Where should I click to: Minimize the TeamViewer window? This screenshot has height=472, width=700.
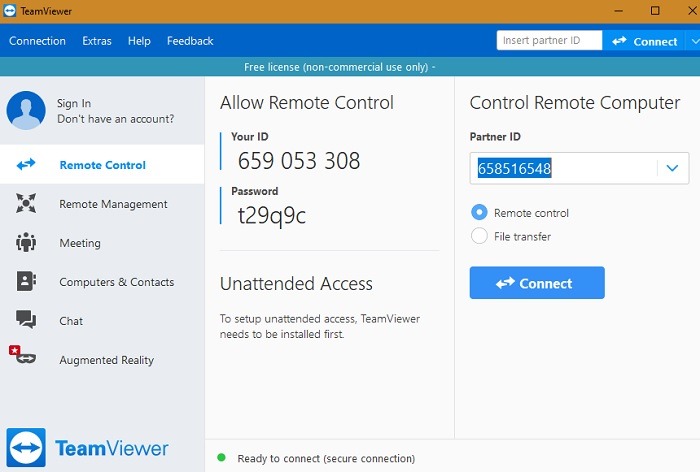point(618,11)
